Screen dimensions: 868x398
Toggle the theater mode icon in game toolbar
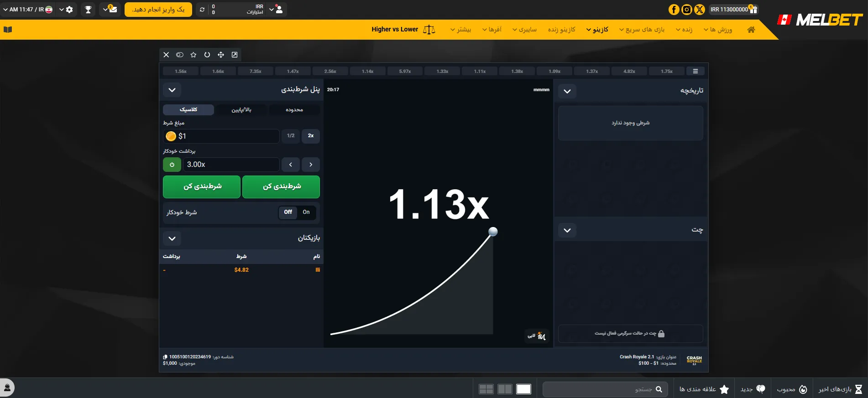point(180,55)
